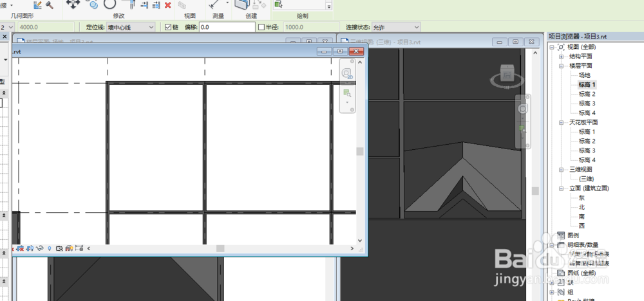
Task: Expand the properties panel type selector arrow
Action: [5, 59]
